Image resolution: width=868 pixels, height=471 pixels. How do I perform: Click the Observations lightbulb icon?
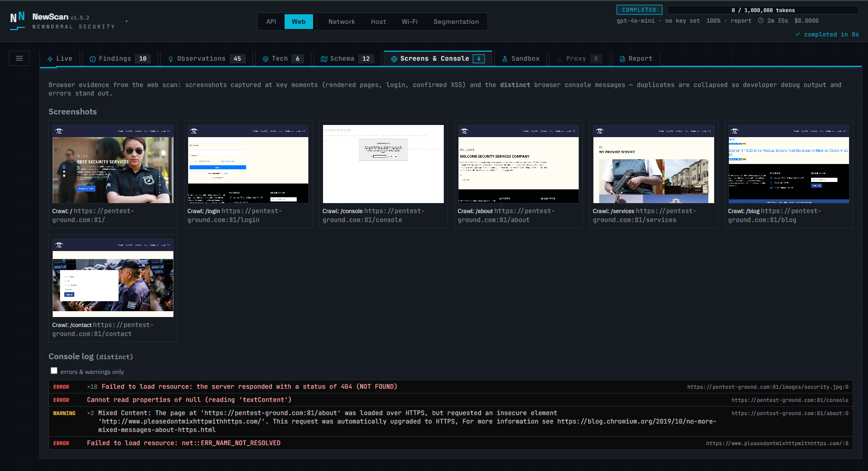pyautogui.click(x=171, y=59)
